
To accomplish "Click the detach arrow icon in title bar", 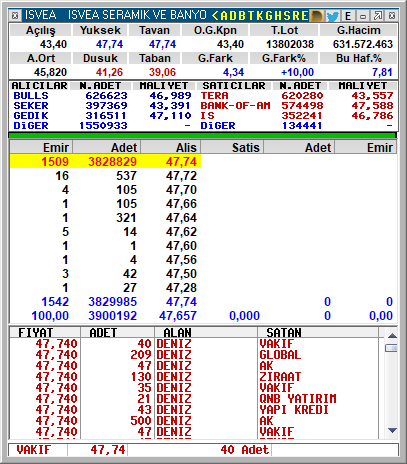I will (378, 16).
